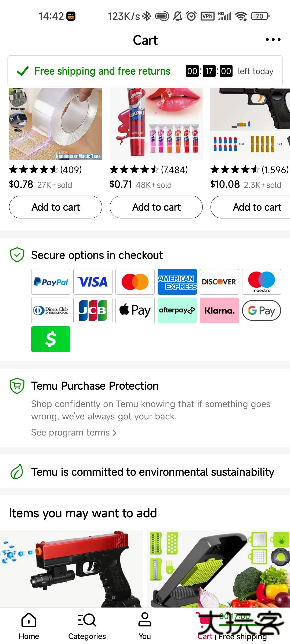
Task: Tap the Google Pay payment icon
Action: tap(262, 310)
